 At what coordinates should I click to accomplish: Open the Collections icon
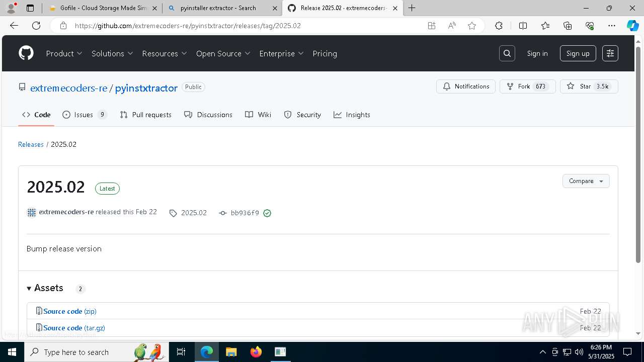(568, 26)
